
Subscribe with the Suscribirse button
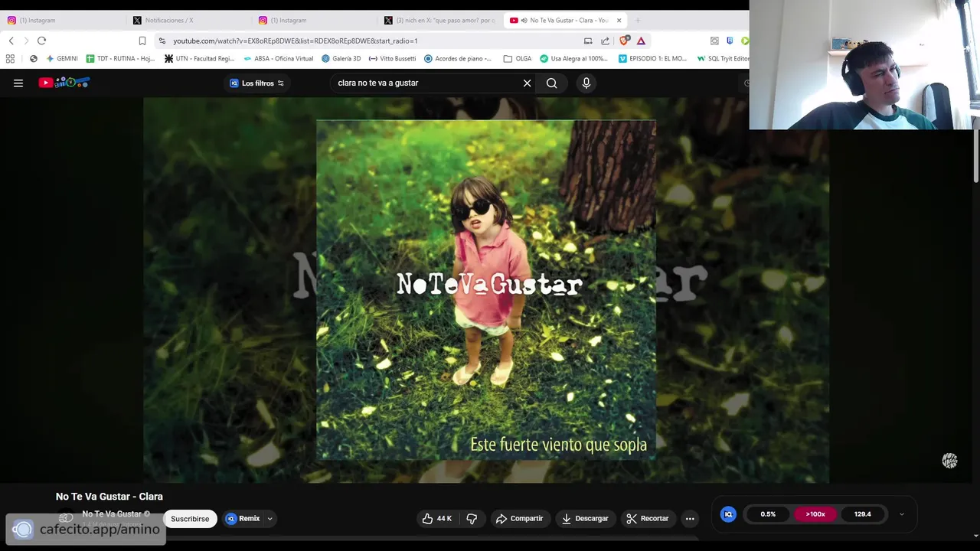coord(190,519)
